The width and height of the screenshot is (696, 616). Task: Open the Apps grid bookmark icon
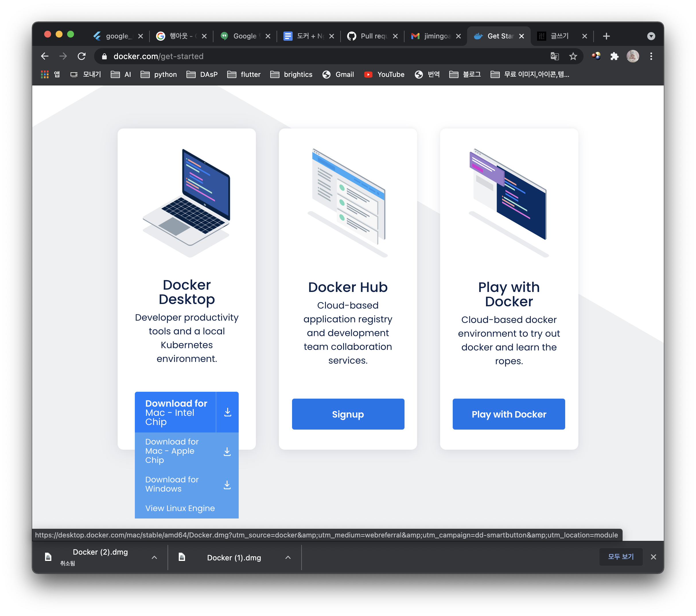tap(44, 74)
